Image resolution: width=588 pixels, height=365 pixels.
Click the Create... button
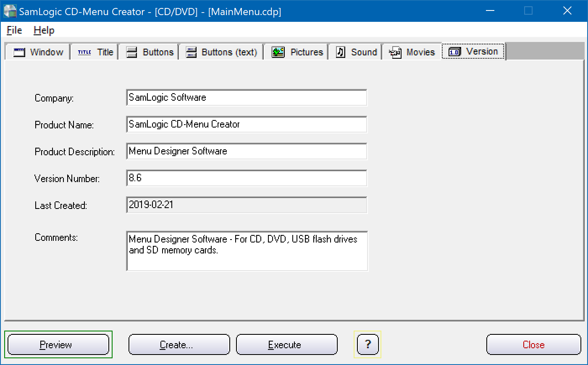pos(179,344)
